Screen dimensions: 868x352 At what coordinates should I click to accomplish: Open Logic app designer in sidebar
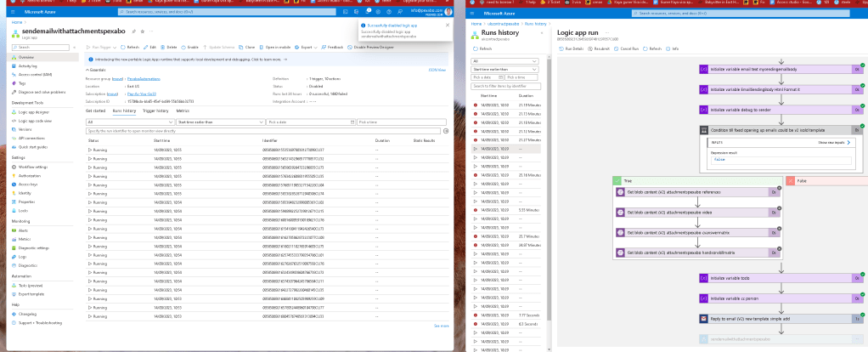(32, 112)
